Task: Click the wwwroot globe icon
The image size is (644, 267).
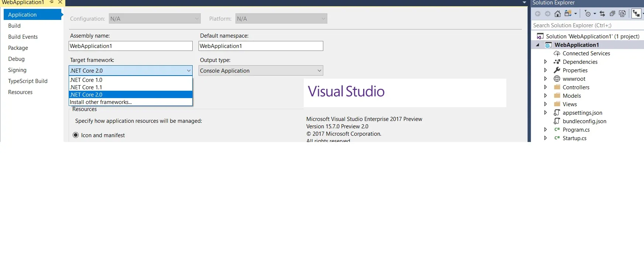Action: tap(557, 79)
